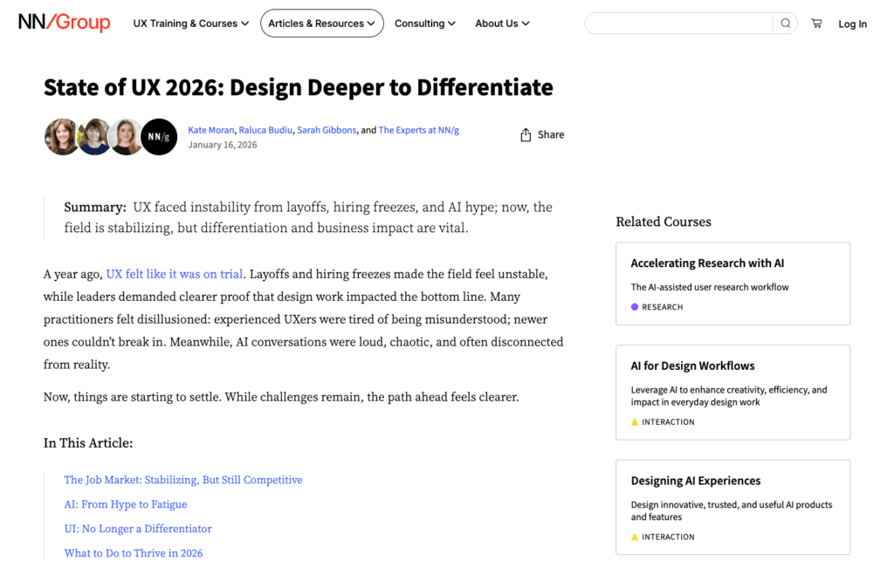Open Kate Moran's author page
Image resolution: width=894 pixels, height=588 pixels.
[210, 130]
